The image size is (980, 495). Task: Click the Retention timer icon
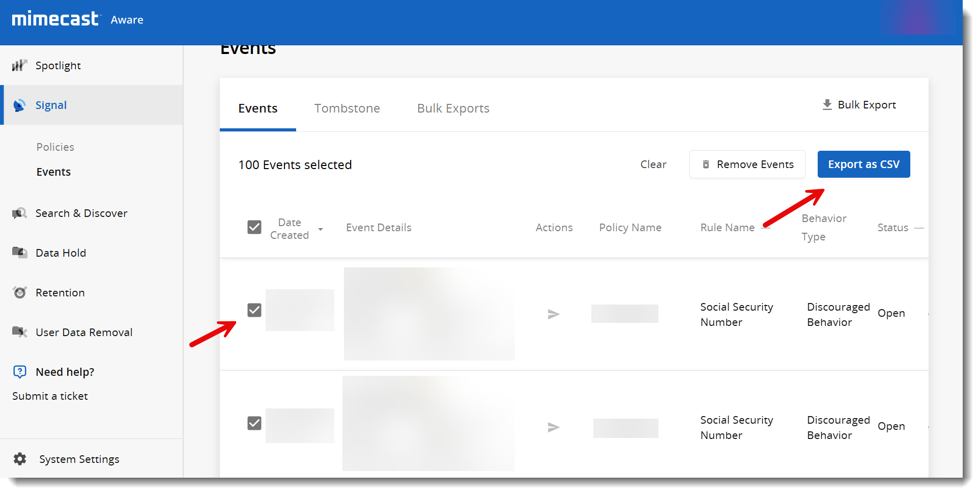(x=19, y=293)
